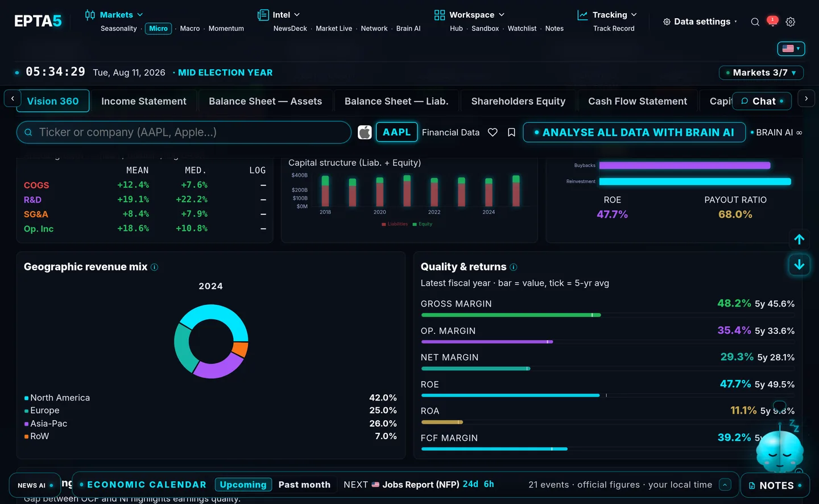Switch to the Cash Flow Statement tab
Screen dimensions: 819x504
638,101
